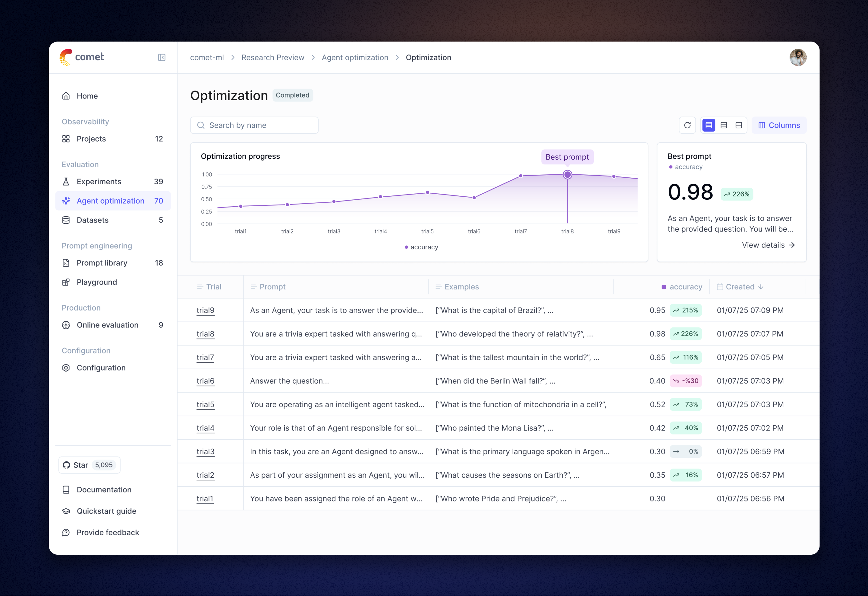
Task: Click the Experiments flask icon
Action: click(66, 182)
